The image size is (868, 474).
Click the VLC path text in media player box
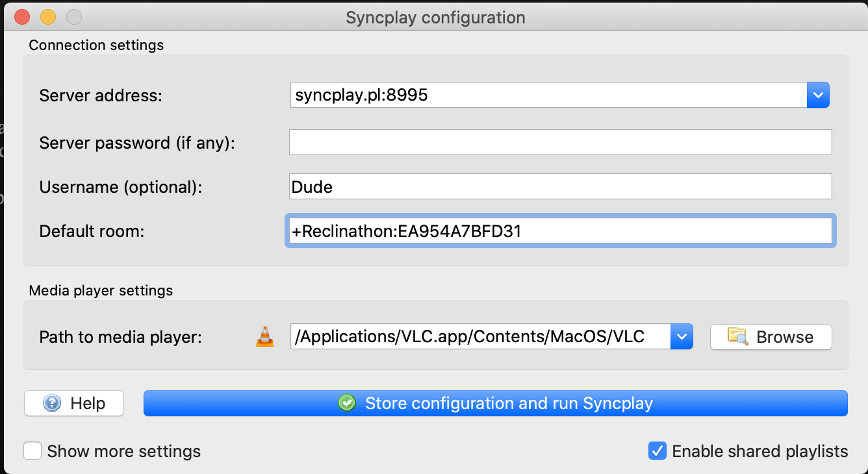(x=469, y=336)
